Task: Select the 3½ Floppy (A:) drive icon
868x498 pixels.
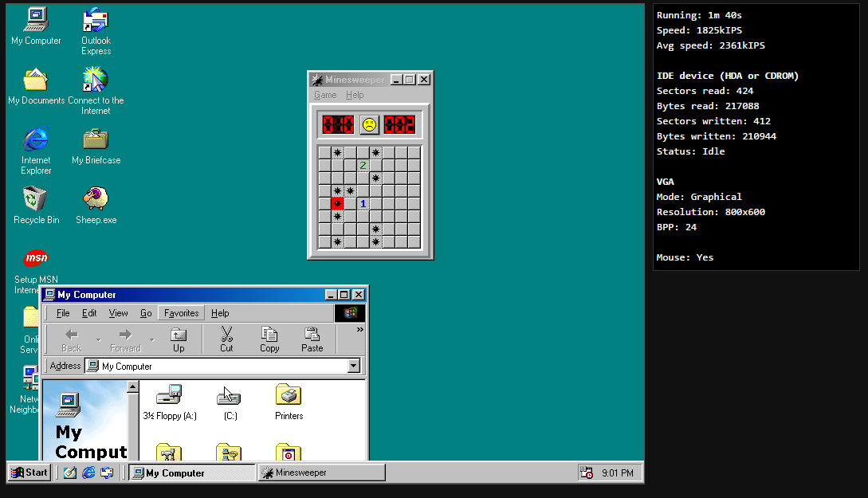Action: point(170,402)
